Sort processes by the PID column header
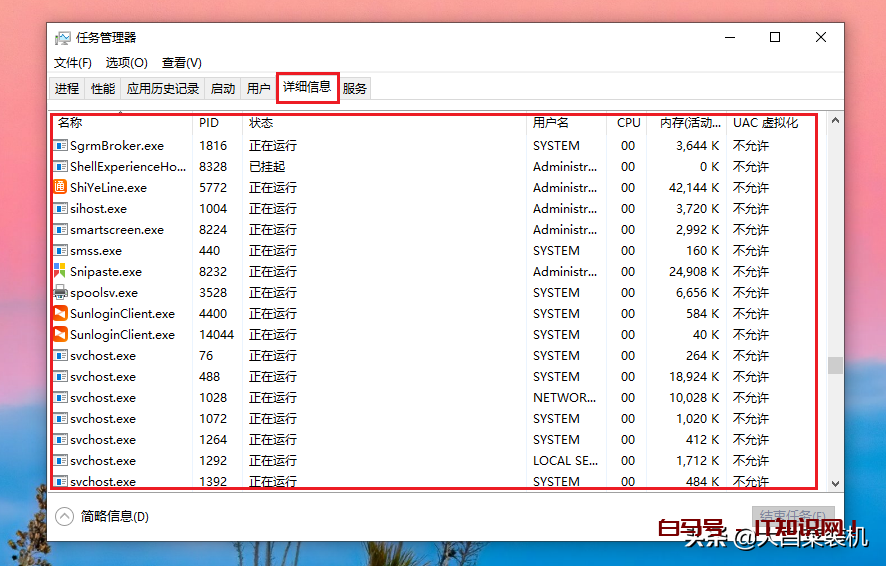 point(209,123)
